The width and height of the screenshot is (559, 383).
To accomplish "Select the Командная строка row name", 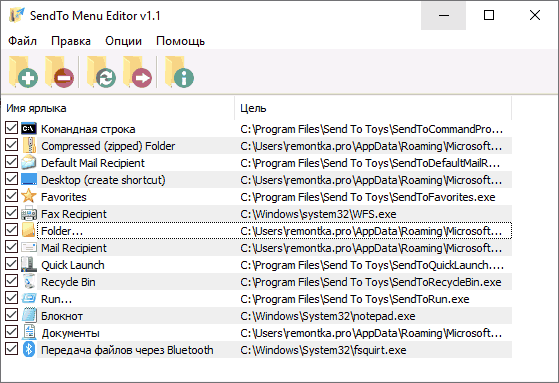I will [88, 129].
